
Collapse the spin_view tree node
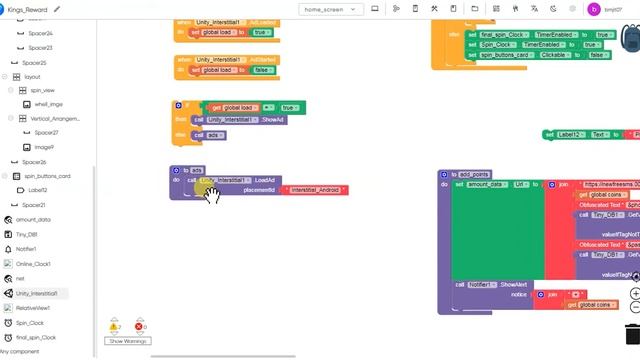point(11,90)
